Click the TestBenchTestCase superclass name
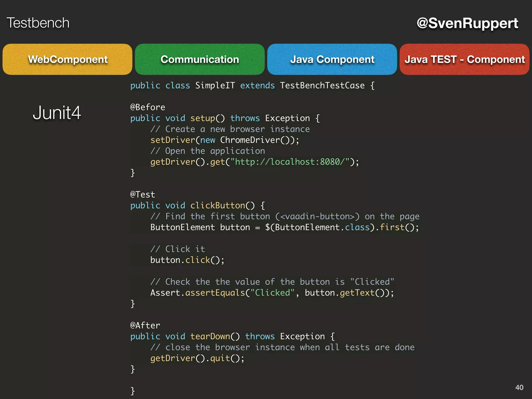Screen dimensions: 532x399 coord(322,85)
